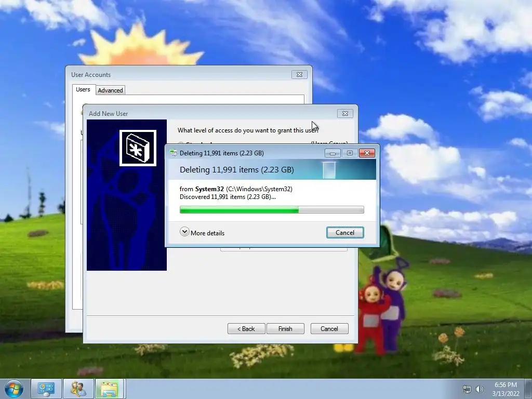Click the recycle animation in delete dialog
The image size is (532, 399).
(329, 170)
